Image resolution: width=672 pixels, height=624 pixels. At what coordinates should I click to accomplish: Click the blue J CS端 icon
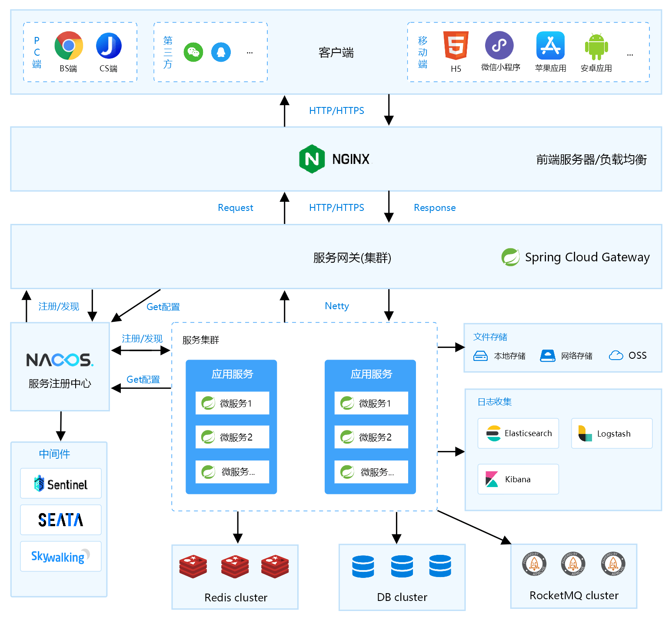pyautogui.click(x=109, y=46)
